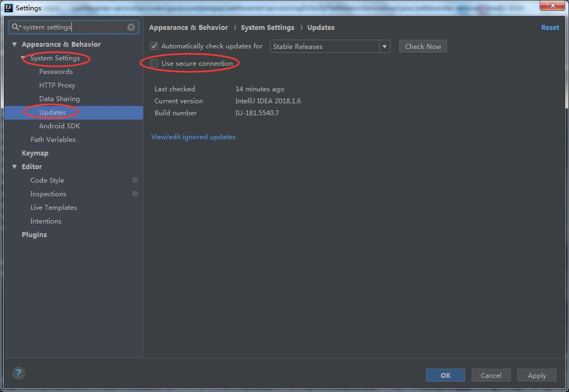Click Appearance & Behavior in the breadcrumb
This screenshot has width=569, height=392.
188,28
